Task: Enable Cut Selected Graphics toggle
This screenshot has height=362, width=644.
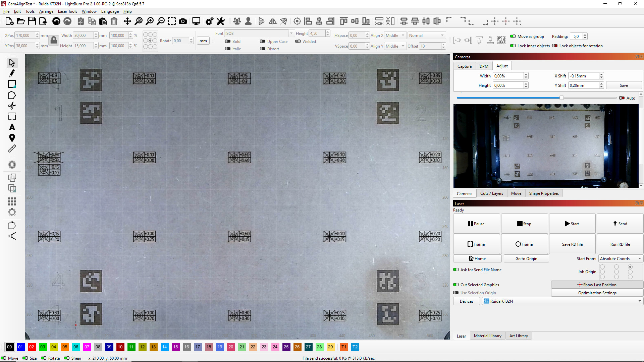Action: [456, 285]
